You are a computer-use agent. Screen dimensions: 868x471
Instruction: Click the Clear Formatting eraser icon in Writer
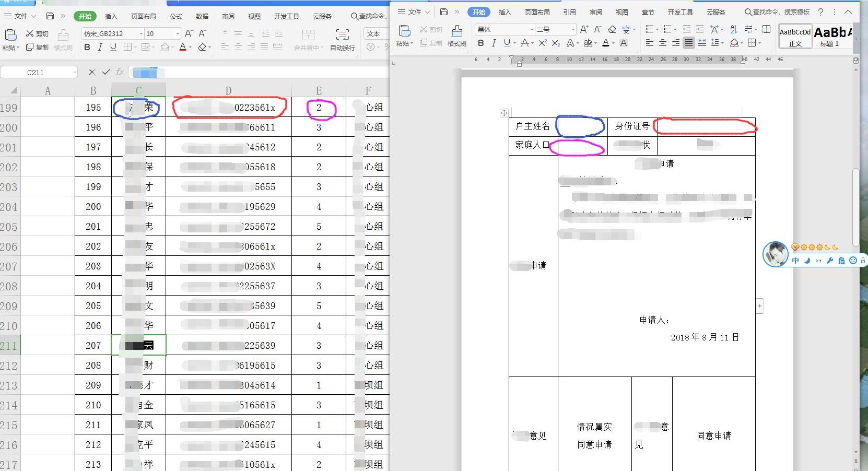[x=612, y=29]
